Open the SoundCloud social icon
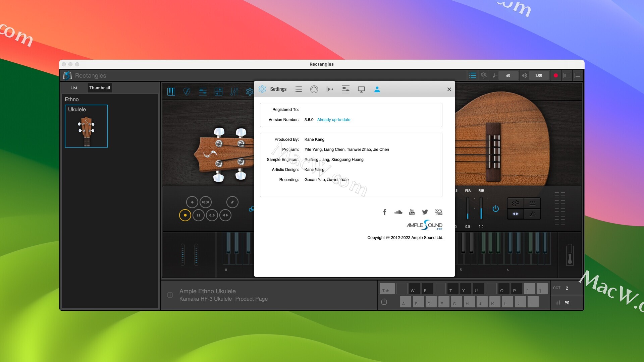 398,212
